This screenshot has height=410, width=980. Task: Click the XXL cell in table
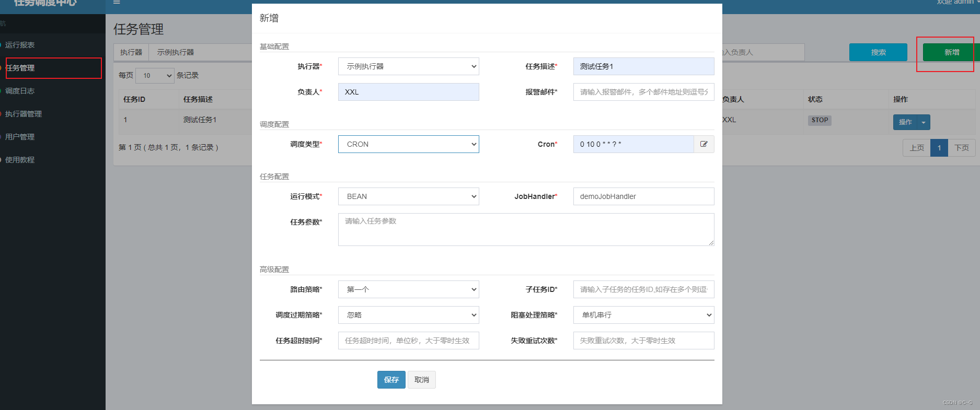729,120
